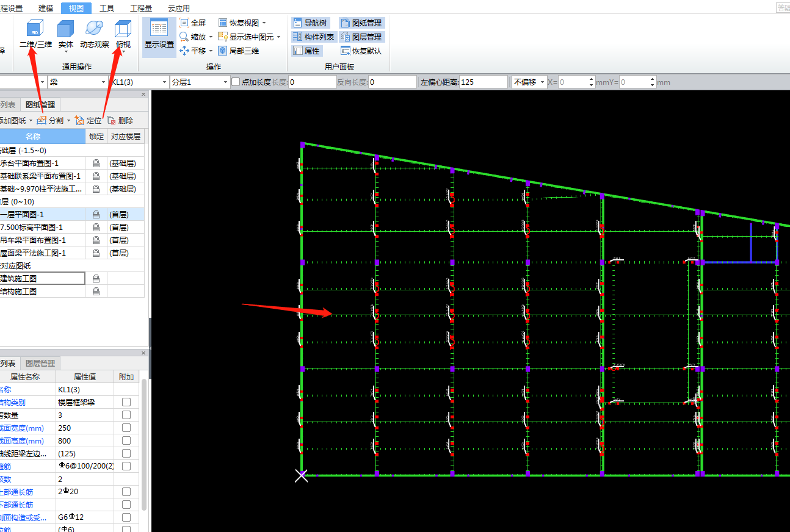790x532 pixels.
Task: Check the 附加 box for 截面高度
Action: [x=126, y=441]
